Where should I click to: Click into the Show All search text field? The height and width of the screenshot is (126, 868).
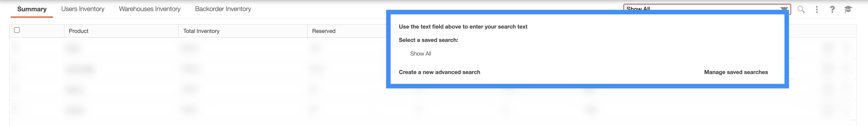coord(691,8)
